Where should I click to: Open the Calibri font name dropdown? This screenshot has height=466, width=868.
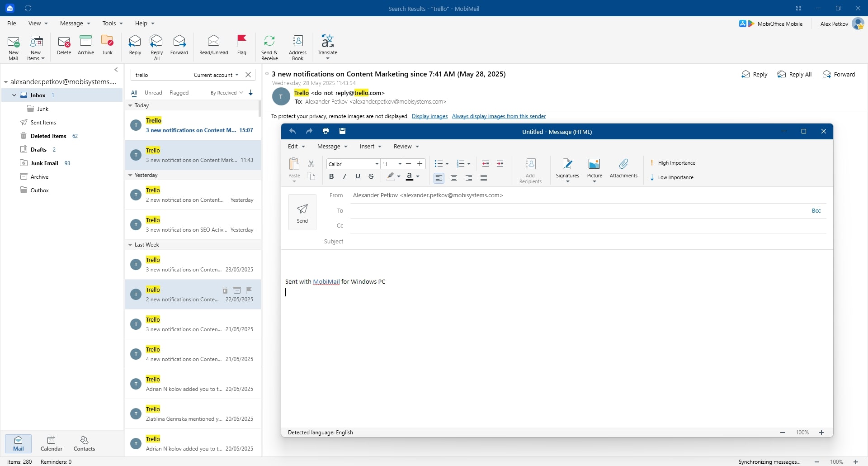(377, 164)
